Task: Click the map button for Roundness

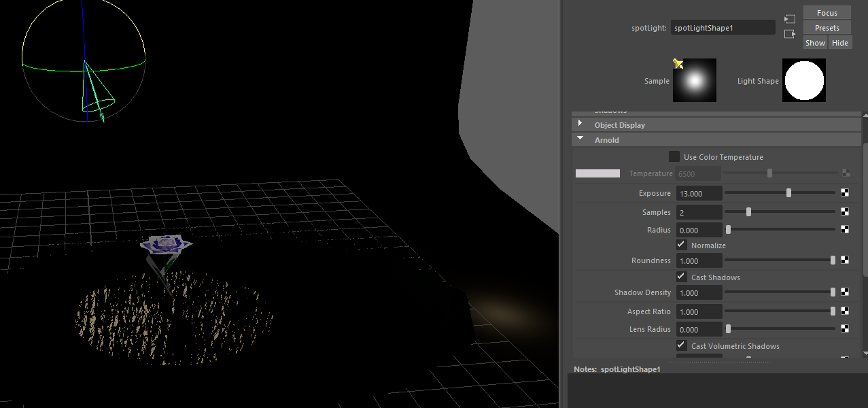Action: 846,260
